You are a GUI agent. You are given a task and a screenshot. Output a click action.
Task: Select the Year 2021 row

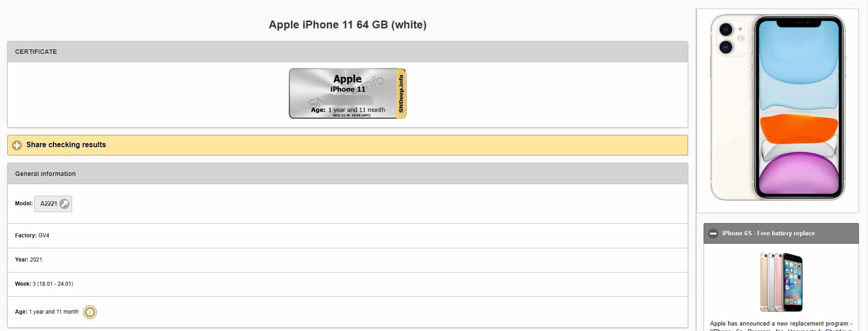[347, 260]
